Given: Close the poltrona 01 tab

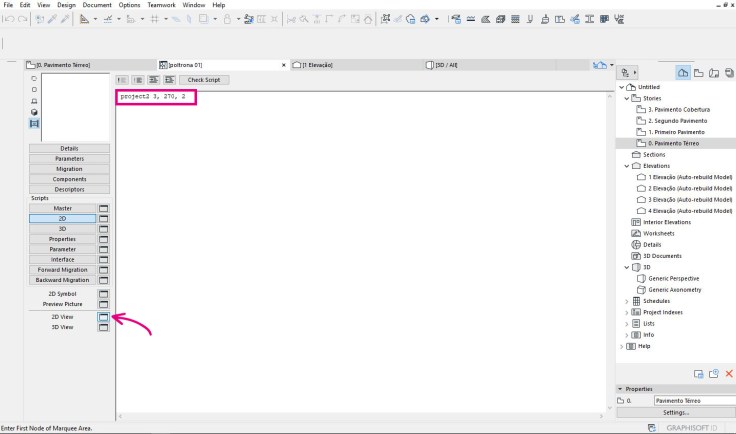Looking at the screenshot, I should 284,65.
